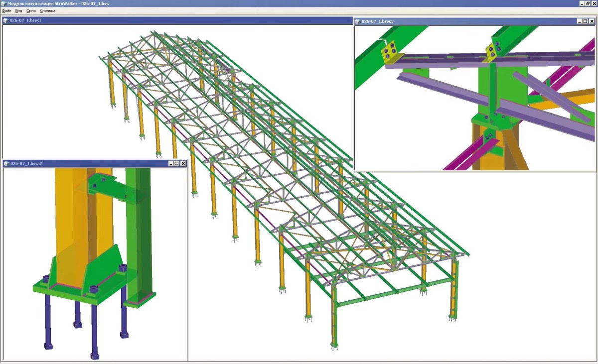
Task: Maximize the 026-07_1.bsw:3 child window
Action: pos(585,21)
